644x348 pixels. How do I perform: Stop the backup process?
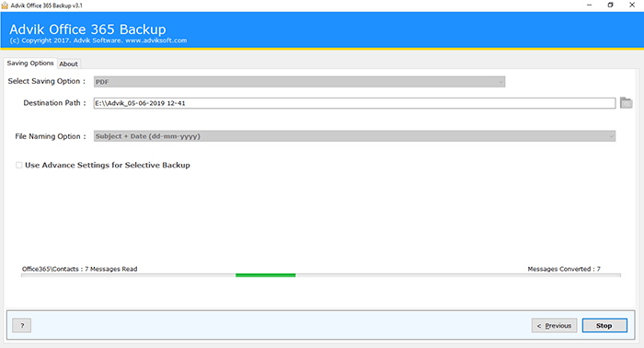tap(604, 325)
